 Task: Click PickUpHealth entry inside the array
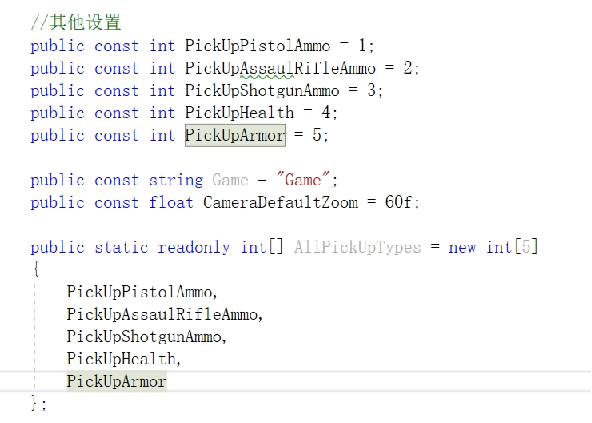[121, 358]
